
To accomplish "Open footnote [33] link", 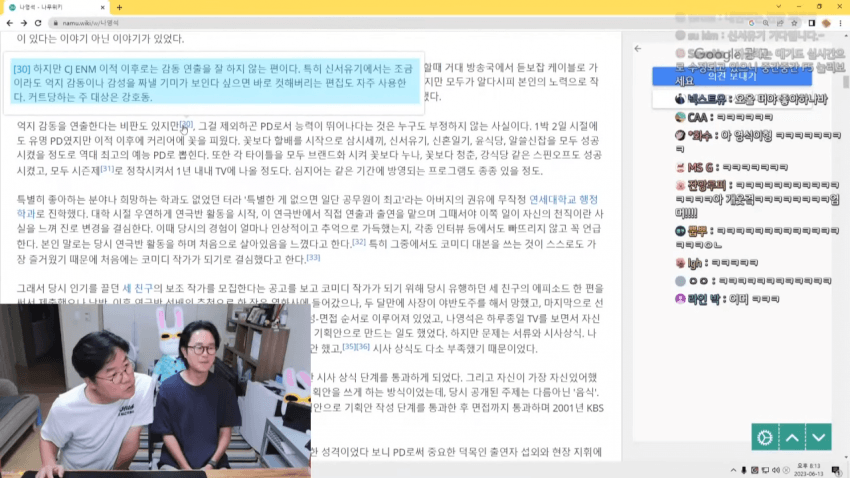I will 313,257.
